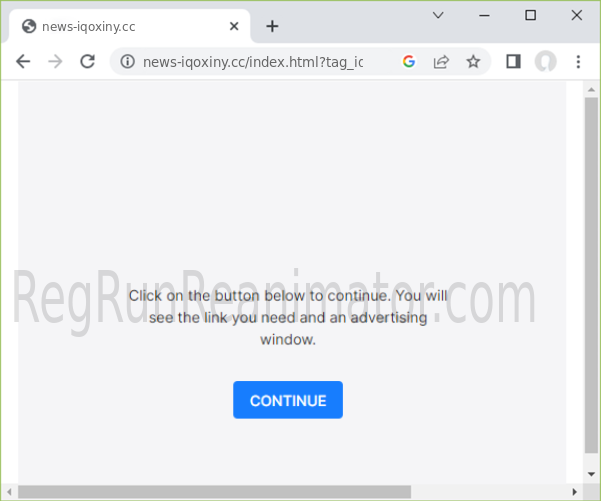Image resolution: width=601 pixels, height=501 pixels.
Task: Click the back navigation arrow
Action: [x=23, y=62]
